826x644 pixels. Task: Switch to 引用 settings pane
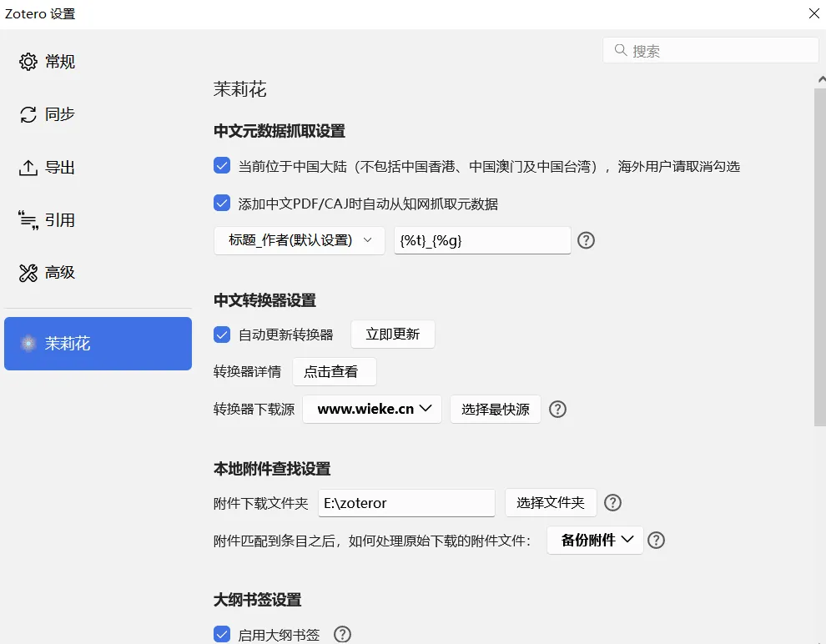[x=98, y=220]
